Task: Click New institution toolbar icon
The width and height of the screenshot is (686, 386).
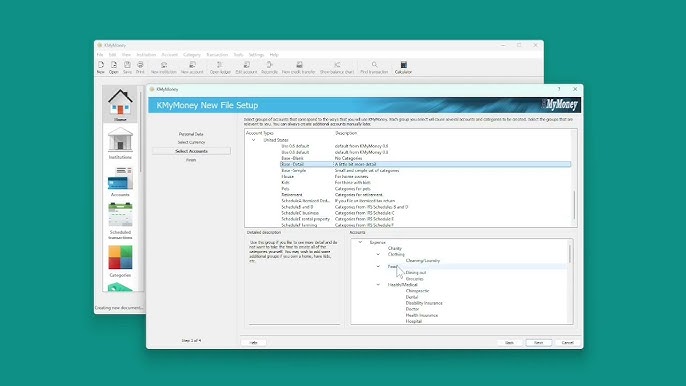Action: pos(164,67)
